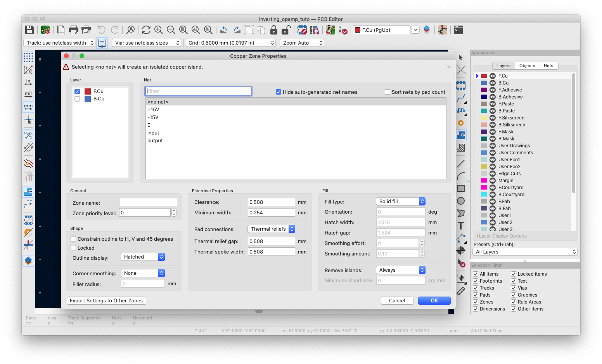Image resolution: width=602 pixels, height=364 pixels.
Task: Toggle the ratsnest display icon
Action: 28,135
